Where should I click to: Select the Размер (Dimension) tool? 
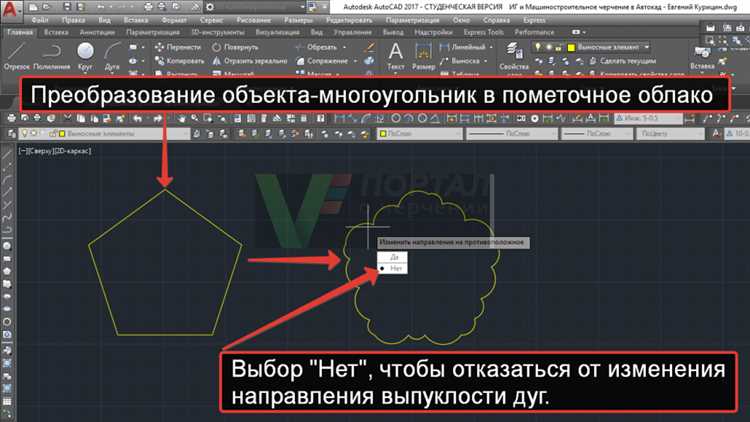click(423, 56)
